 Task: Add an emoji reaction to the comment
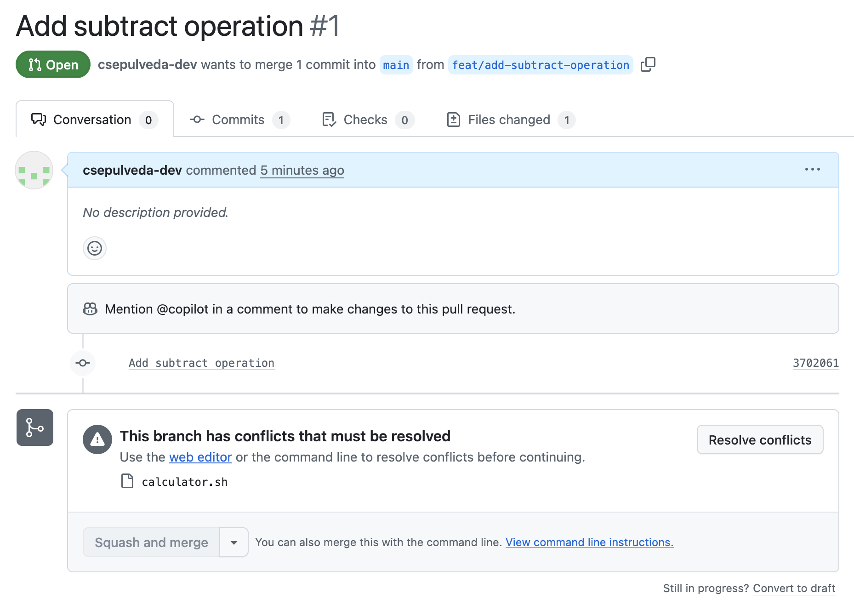[x=95, y=248]
